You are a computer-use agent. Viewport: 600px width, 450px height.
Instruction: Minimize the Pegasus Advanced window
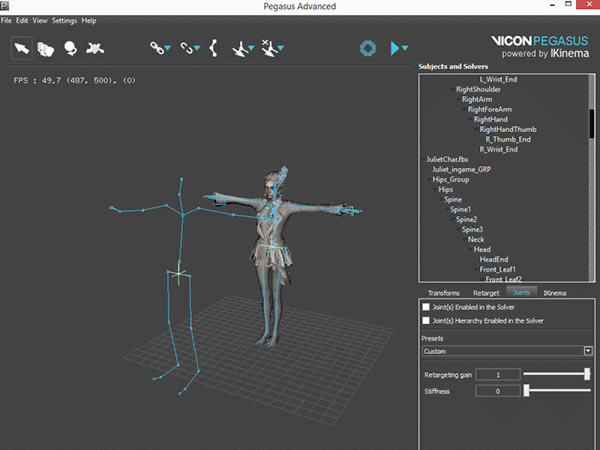pos(553,5)
